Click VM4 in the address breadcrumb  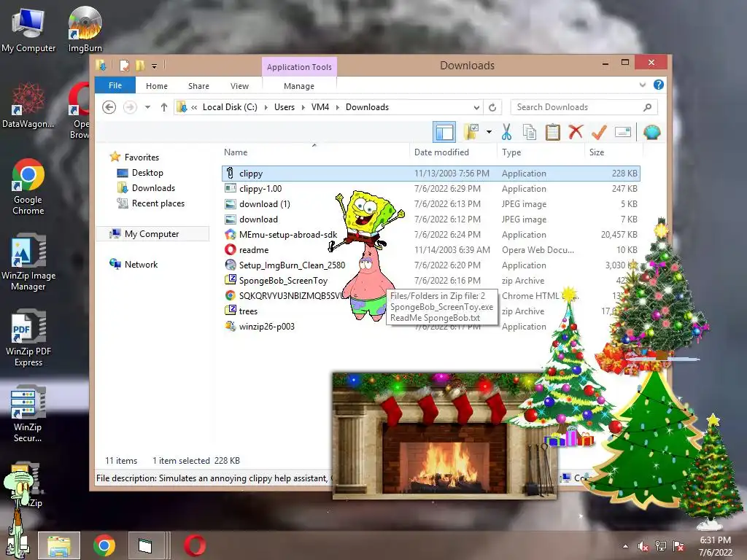(320, 107)
